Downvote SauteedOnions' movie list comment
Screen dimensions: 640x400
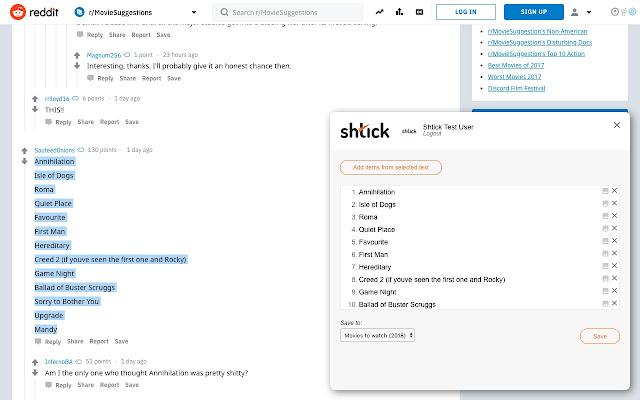(x=24, y=161)
